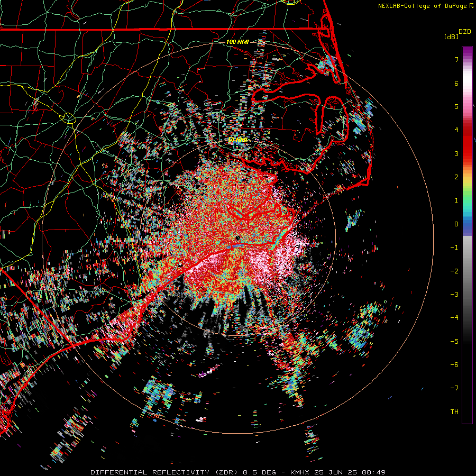Click the -1 value on color scale
The image size is (476, 476).
tap(454, 248)
